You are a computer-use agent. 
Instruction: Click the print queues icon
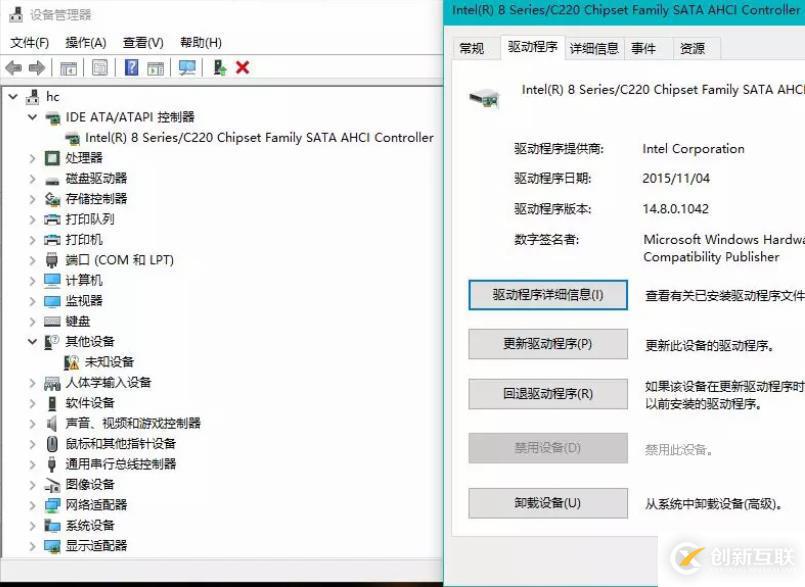click(52, 220)
